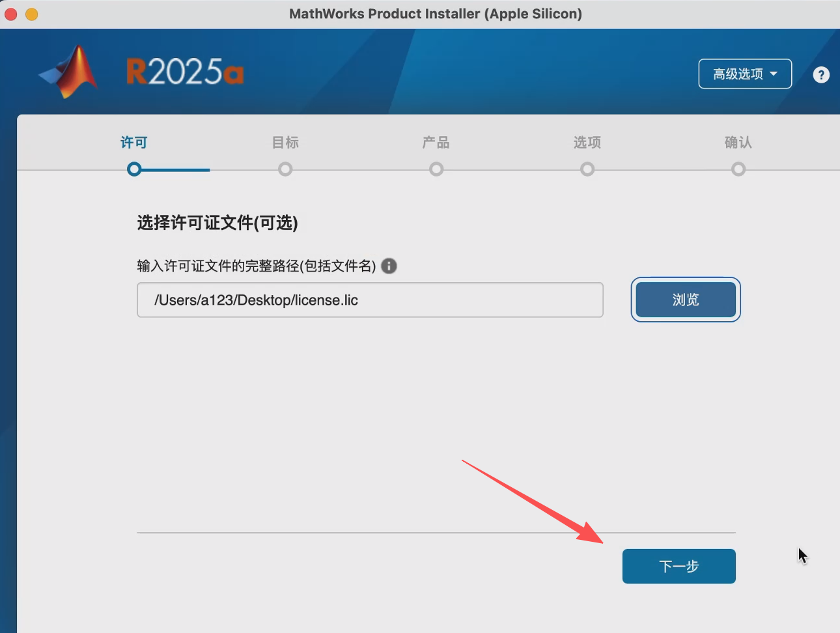This screenshot has height=633, width=840.
Task: Click the window title MathWorks Product Installer
Action: coord(436,14)
